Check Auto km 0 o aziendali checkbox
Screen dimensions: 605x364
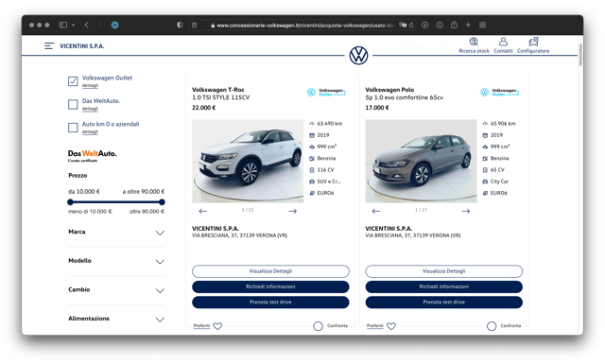[73, 128]
